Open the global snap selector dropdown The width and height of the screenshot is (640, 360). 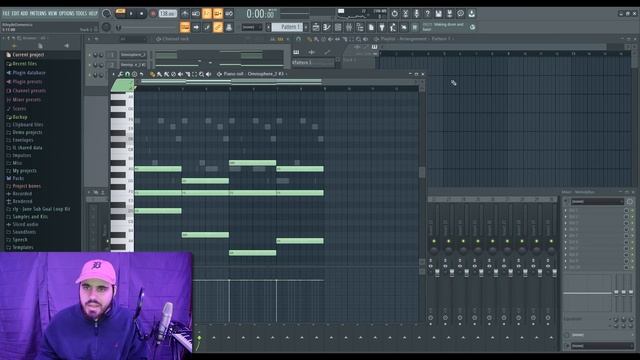[251, 27]
